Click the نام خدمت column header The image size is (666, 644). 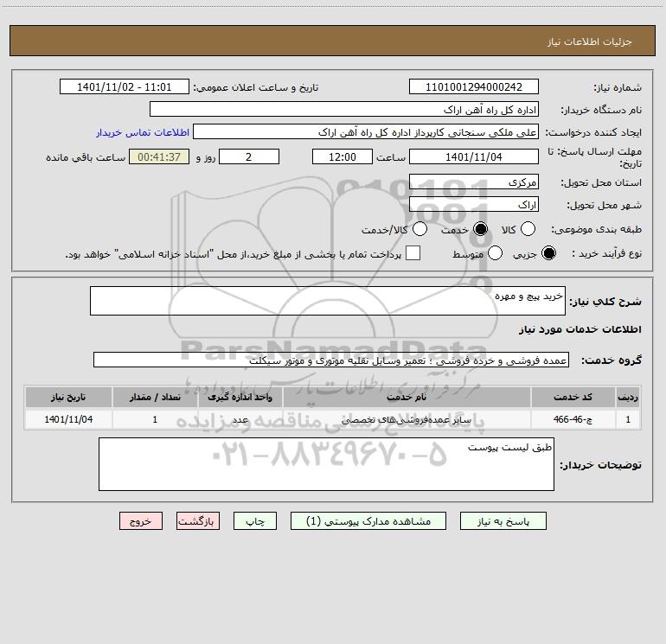click(407, 397)
